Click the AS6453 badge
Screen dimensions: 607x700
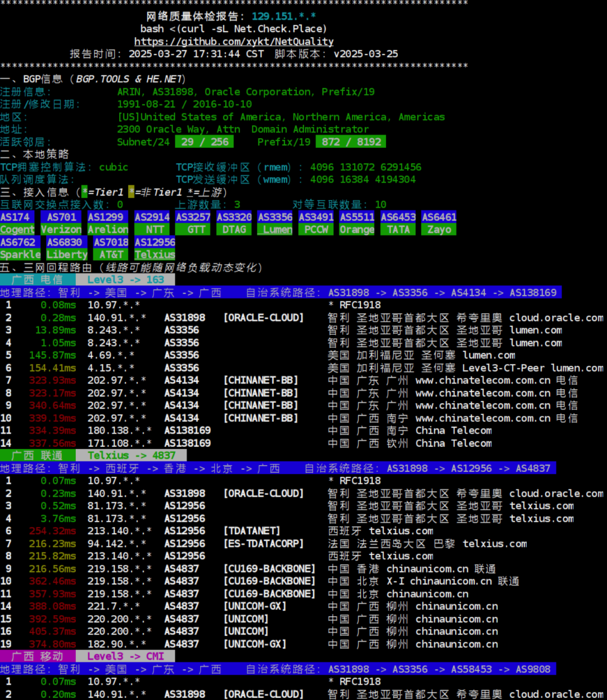[398, 217]
